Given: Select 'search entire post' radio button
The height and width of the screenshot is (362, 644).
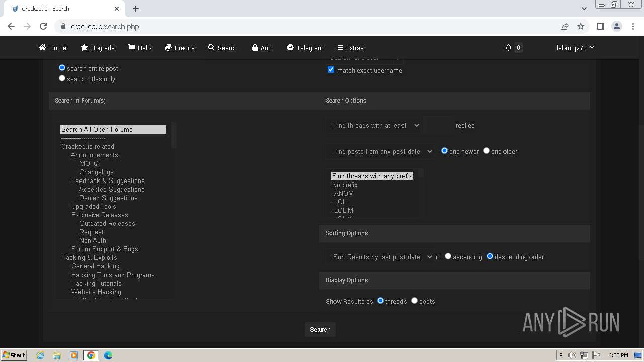Looking at the screenshot, I should (62, 68).
